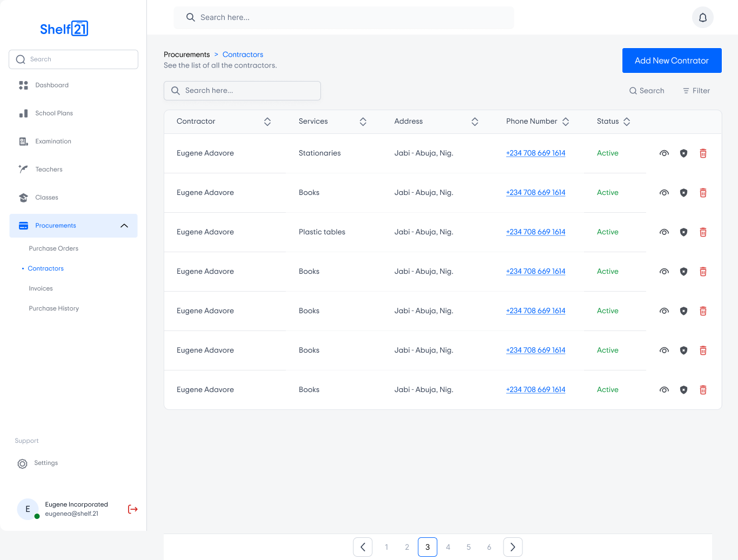
Task: Go to page 6
Action: click(489, 547)
